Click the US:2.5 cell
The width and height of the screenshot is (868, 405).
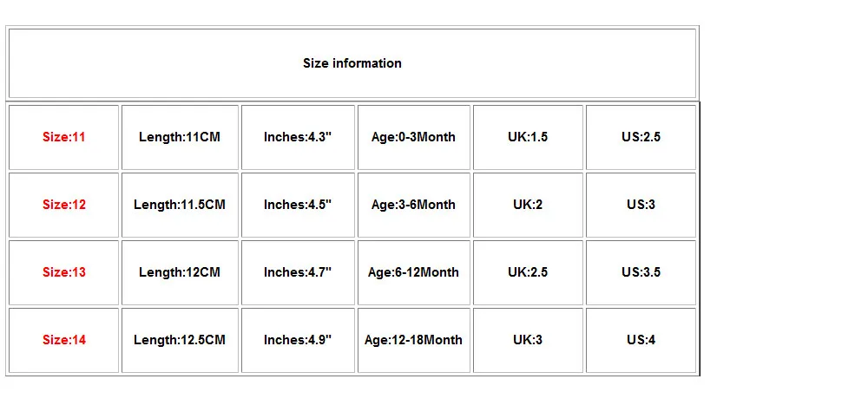(641, 137)
